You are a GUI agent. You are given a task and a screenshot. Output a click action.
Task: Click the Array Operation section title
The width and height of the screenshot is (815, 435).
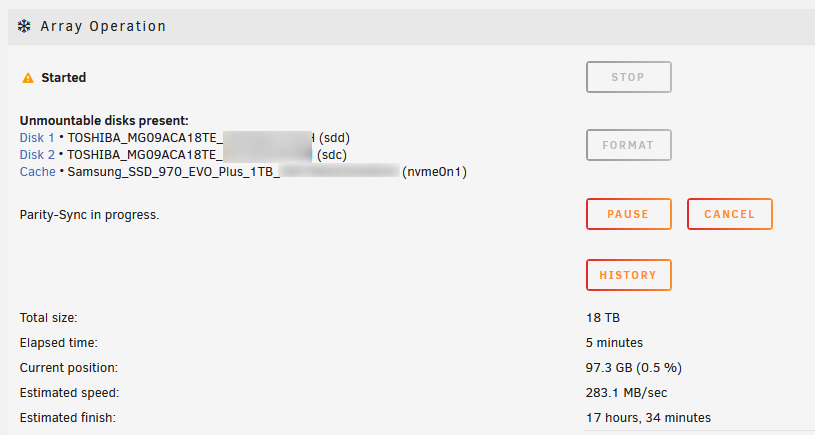[103, 26]
